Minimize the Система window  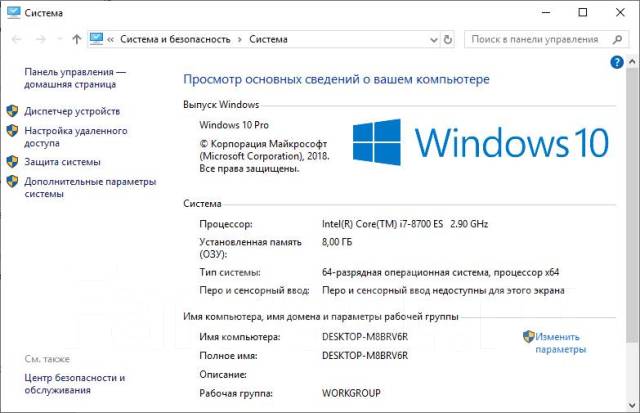(x=546, y=12)
